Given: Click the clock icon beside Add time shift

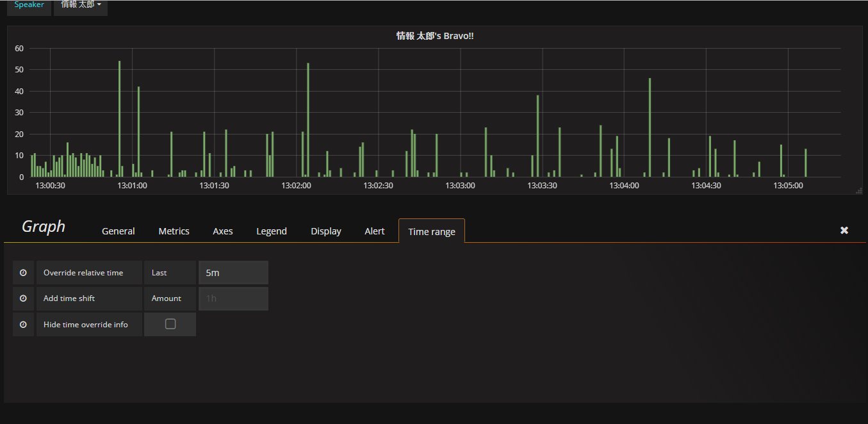Looking at the screenshot, I should point(23,298).
